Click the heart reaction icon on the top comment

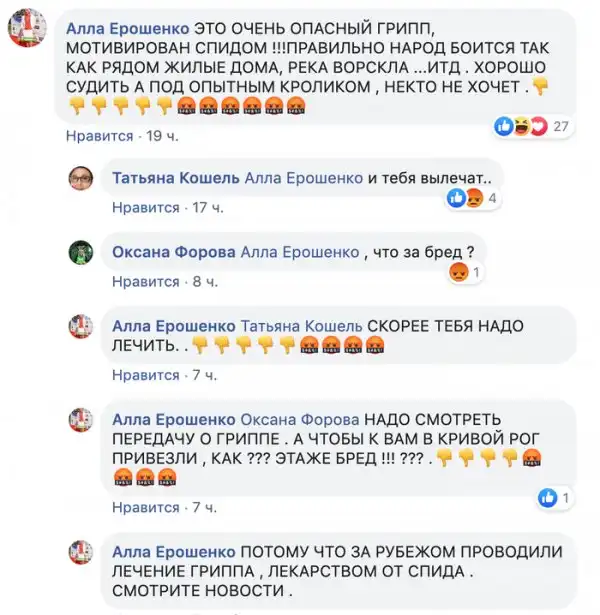click(539, 126)
